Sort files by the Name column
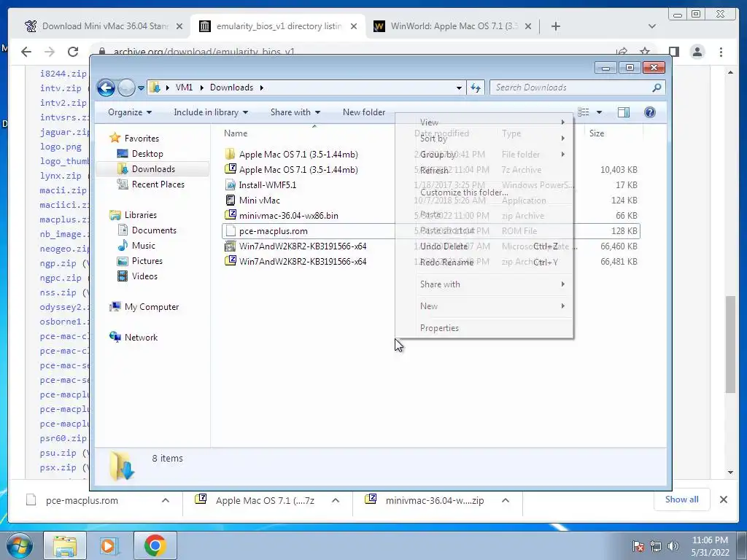Viewport: 747px width, 560px height. point(236,133)
